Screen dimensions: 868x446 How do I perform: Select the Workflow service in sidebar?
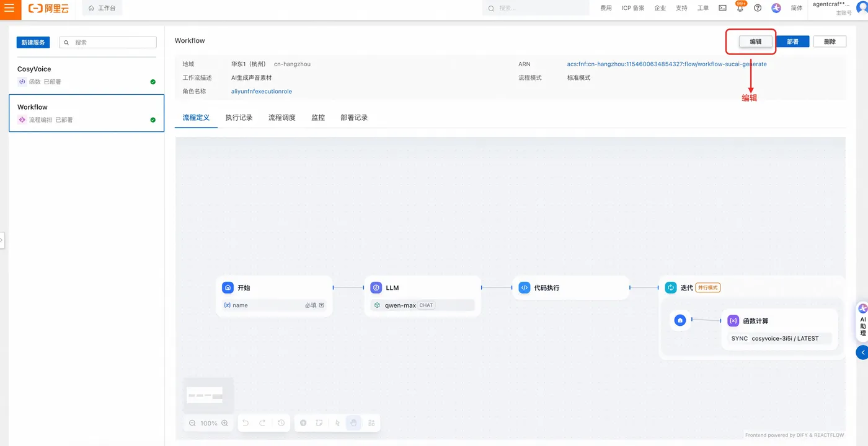[x=86, y=113]
